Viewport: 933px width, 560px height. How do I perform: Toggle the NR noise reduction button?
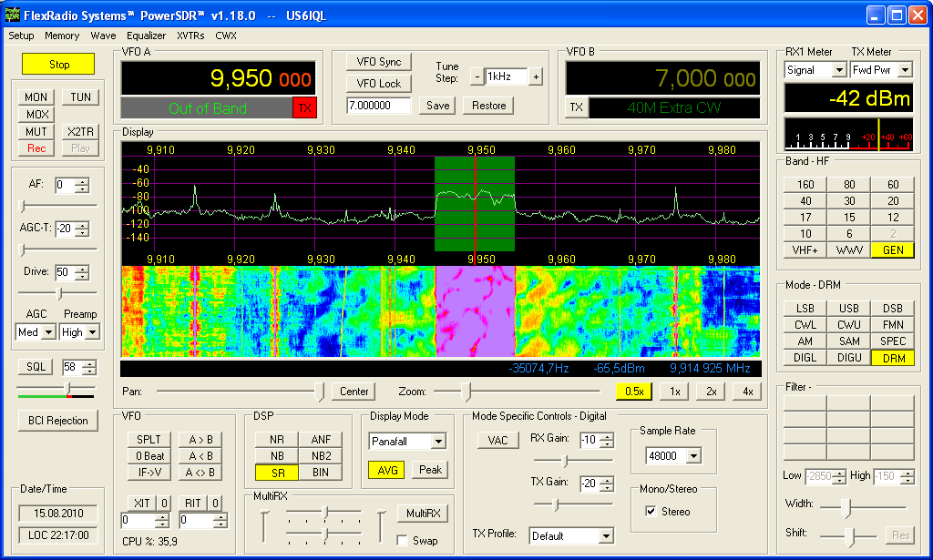(276, 440)
